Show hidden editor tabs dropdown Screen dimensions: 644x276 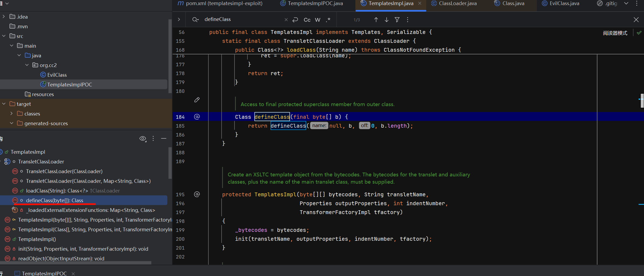point(626,4)
